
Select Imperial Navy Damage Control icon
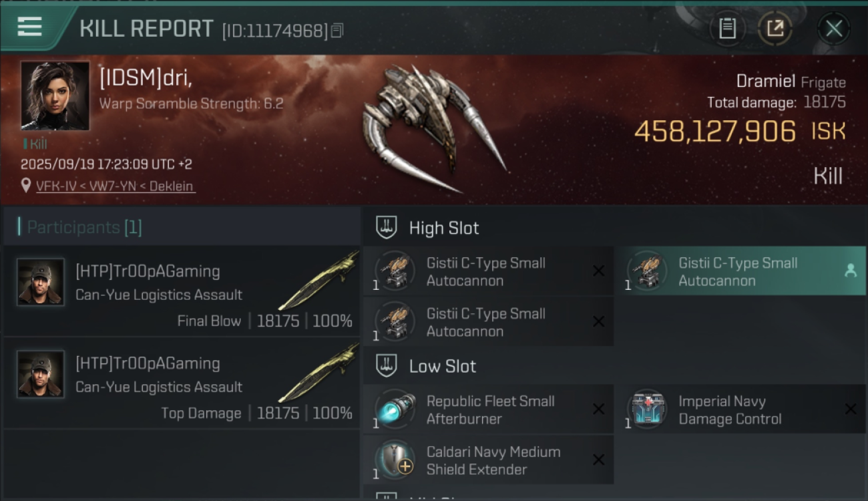click(x=647, y=409)
